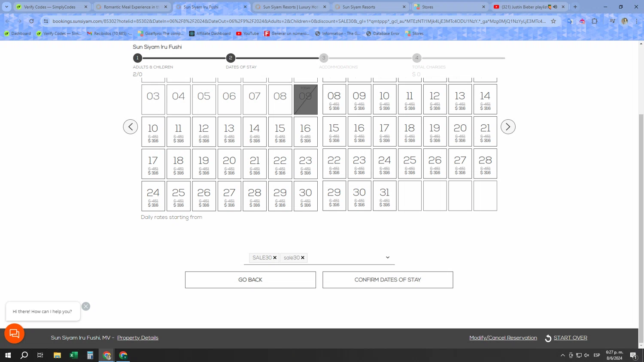Bookmark this page with star icon
This screenshot has width=644, height=362.
click(x=553, y=21)
